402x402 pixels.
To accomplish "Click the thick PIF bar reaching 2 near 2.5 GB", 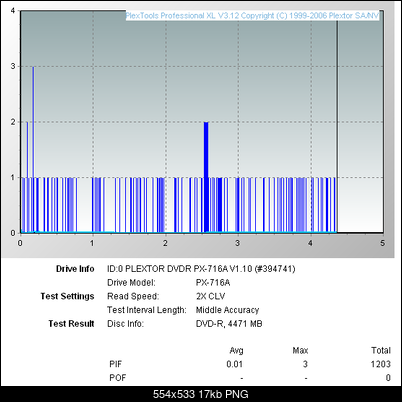I will pyautogui.click(x=206, y=177).
